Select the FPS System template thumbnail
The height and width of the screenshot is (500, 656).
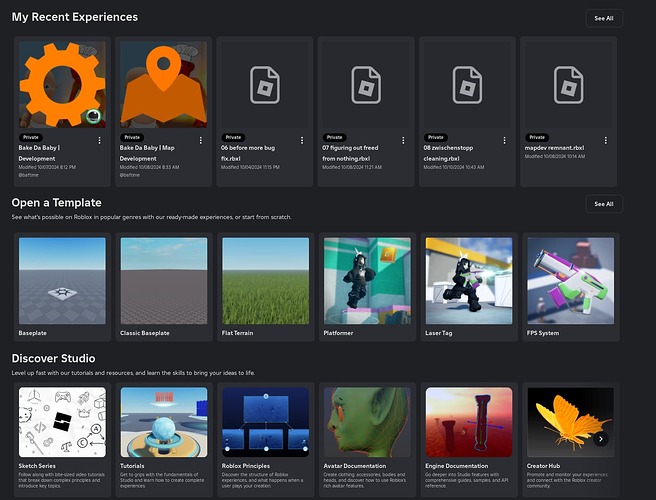[571, 281]
